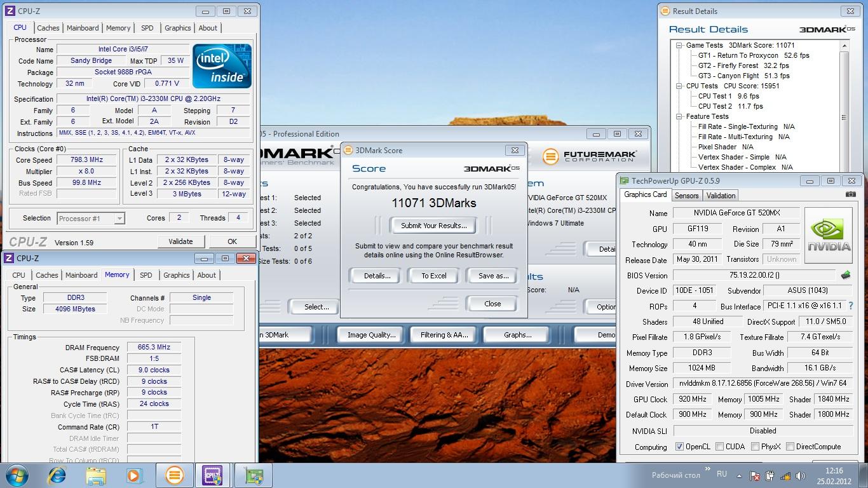The height and width of the screenshot is (488, 868).
Task: Switch to the 3DMark05 taskbar button
Action: pyautogui.click(x=174, y=475)
